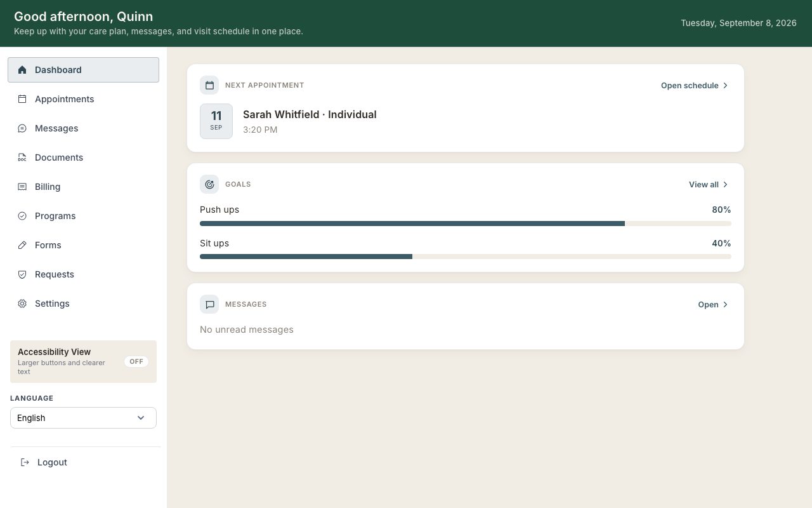Toggle Accessibility View switch on
This screenshot has width=812, height=508.
click(x=136, y=361)
